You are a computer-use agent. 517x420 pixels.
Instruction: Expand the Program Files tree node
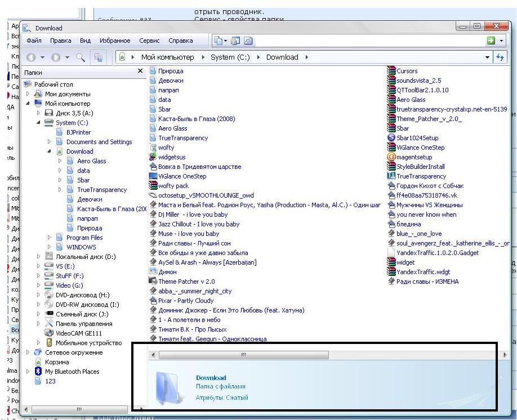(50, 238)
